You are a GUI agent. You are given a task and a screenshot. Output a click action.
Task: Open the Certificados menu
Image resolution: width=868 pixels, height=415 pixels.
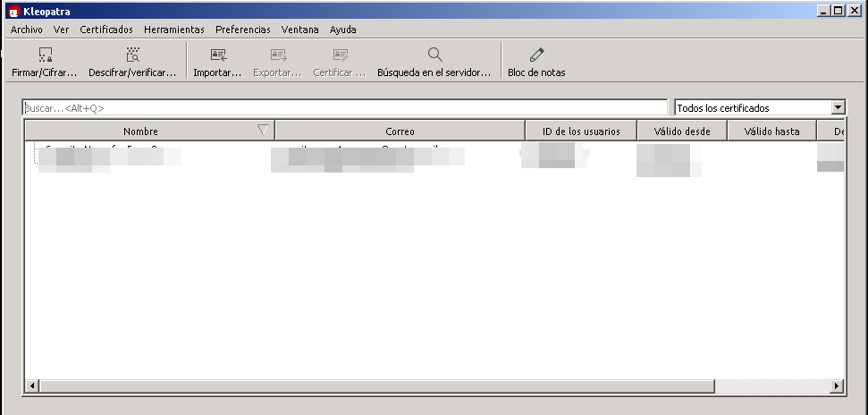pyautogui.click(x=106, y=30)
